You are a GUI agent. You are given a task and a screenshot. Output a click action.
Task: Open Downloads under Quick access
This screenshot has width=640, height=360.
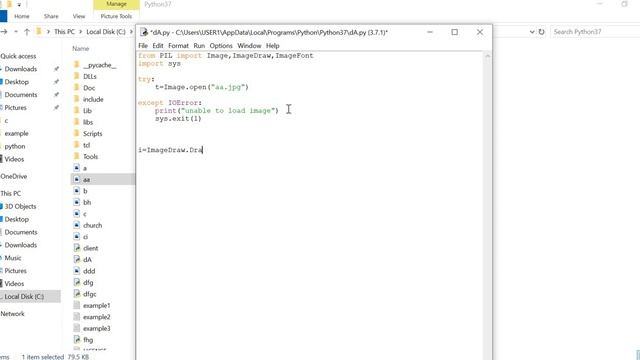(20, 69)
